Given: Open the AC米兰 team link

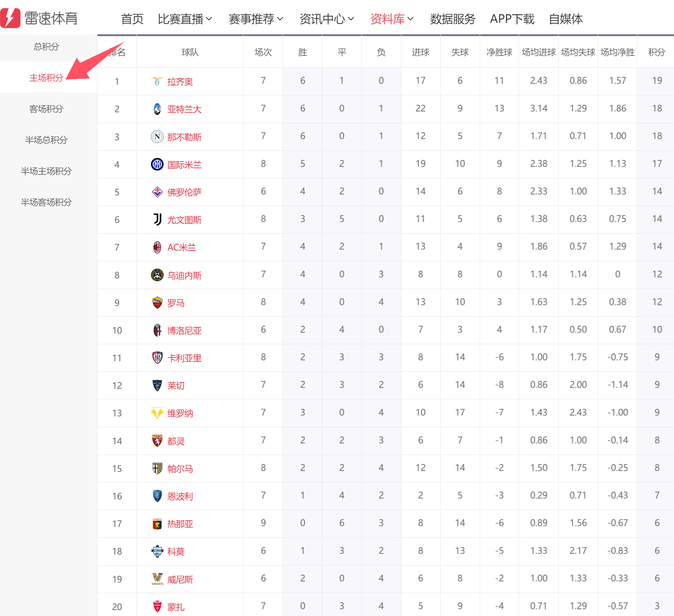Looking at the screenshot, I should pyautogui.click(x=182, y=247).
